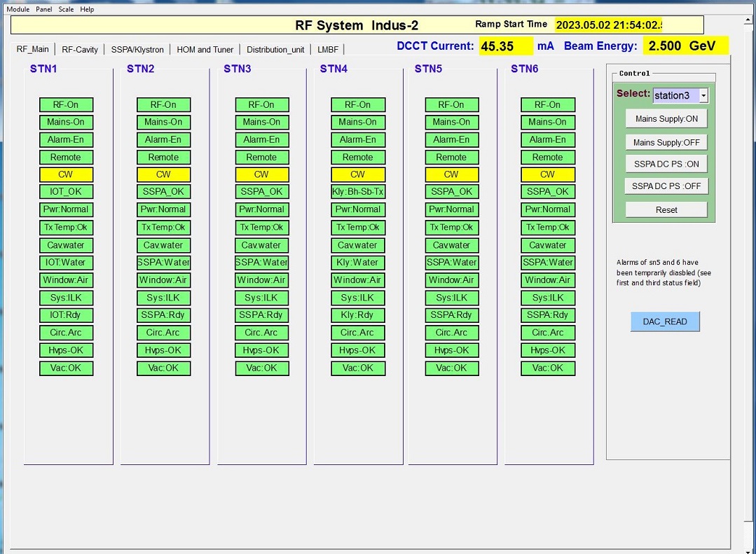756x554 pixels.
Task: Click STN6 Vac:OK indicator
Action: (548, 368)
